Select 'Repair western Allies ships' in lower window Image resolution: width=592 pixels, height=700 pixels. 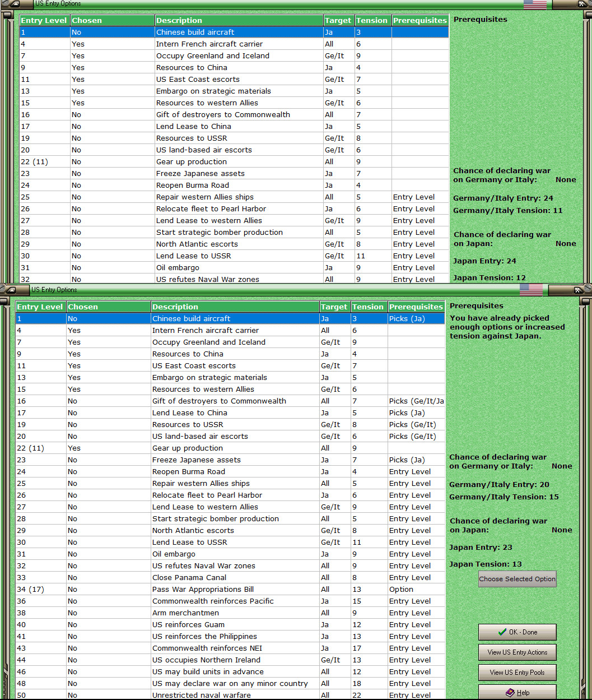[x=230, y=483]
